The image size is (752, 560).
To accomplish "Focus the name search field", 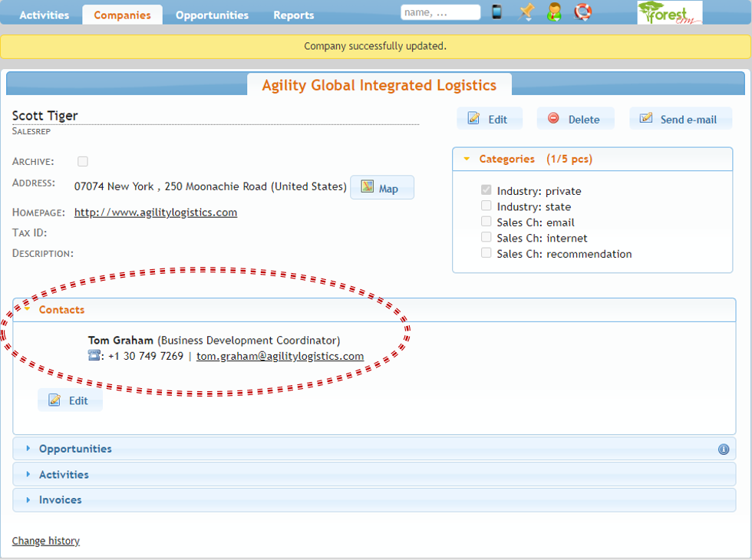I will coord(440,12).
